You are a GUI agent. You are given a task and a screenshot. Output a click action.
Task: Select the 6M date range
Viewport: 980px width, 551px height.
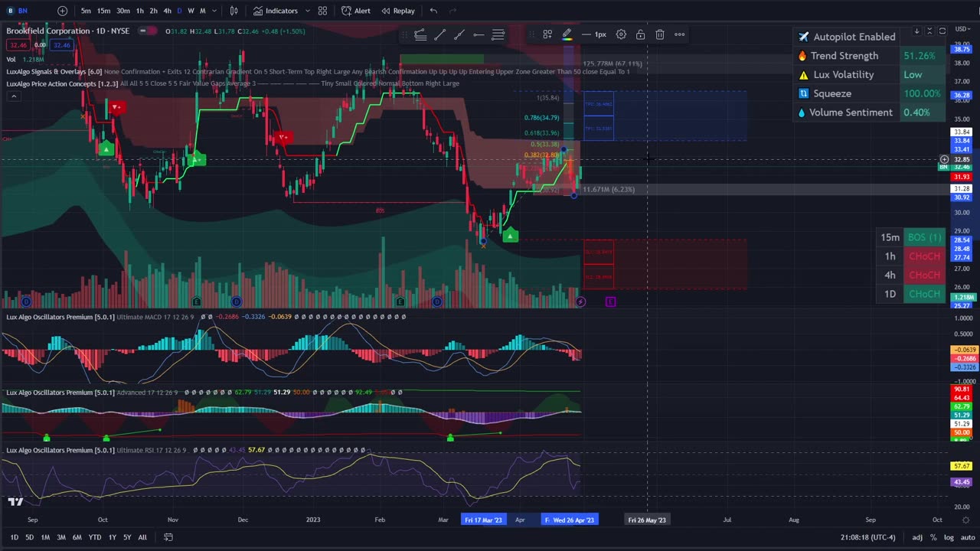77,537
